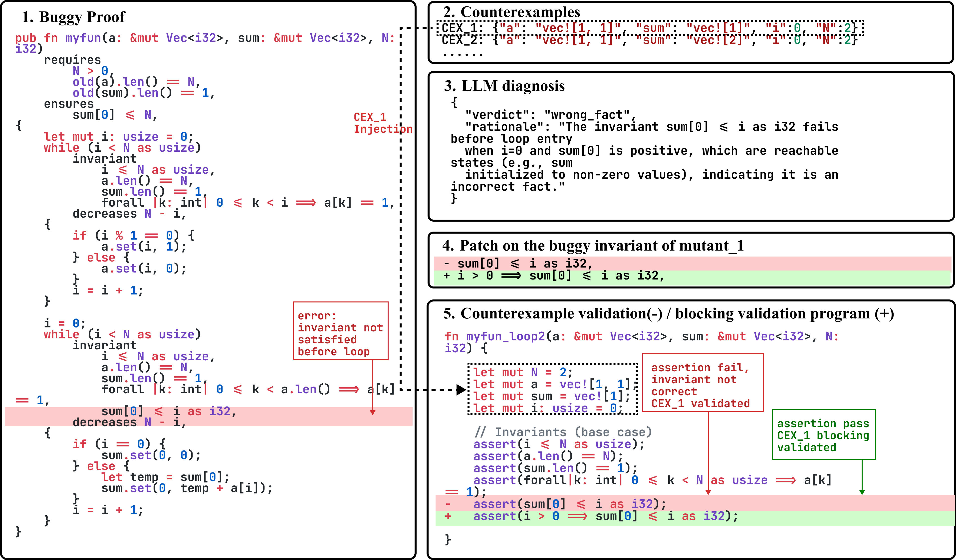Click highlighted 'sum[0] ≤ i as i32,' invariant in Buggy Proof
The height and width of the screenshot is (560, 956).
coord(169,411)
